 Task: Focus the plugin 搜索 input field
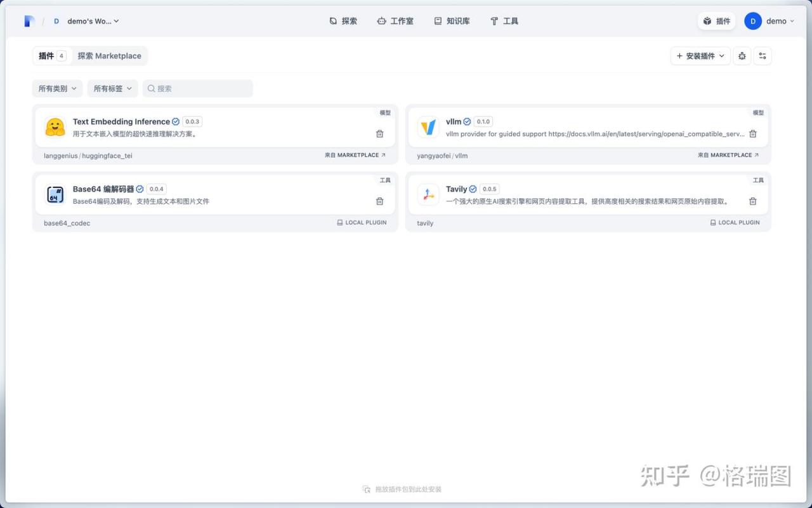(x=197, y=88)
